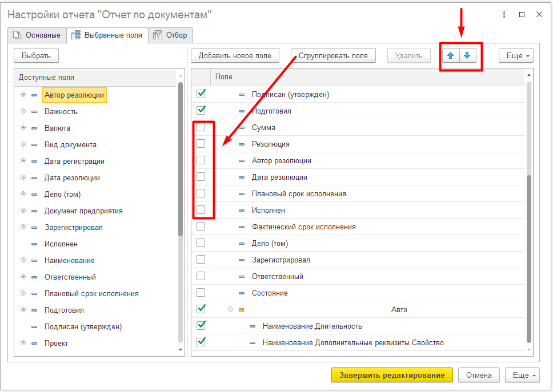Click the field icon next to Вид документа
This screenshot has height=392, width=553.
coord(34,145)
